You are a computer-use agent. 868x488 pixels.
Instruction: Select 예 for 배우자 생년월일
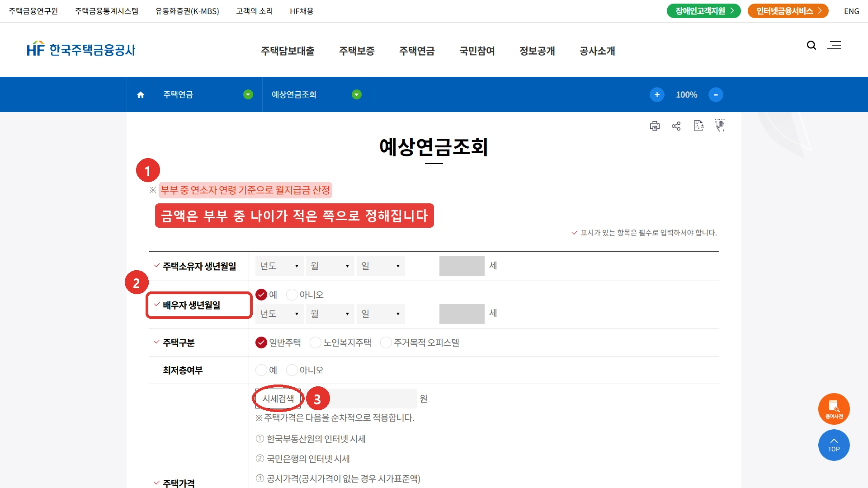(261, 295)
